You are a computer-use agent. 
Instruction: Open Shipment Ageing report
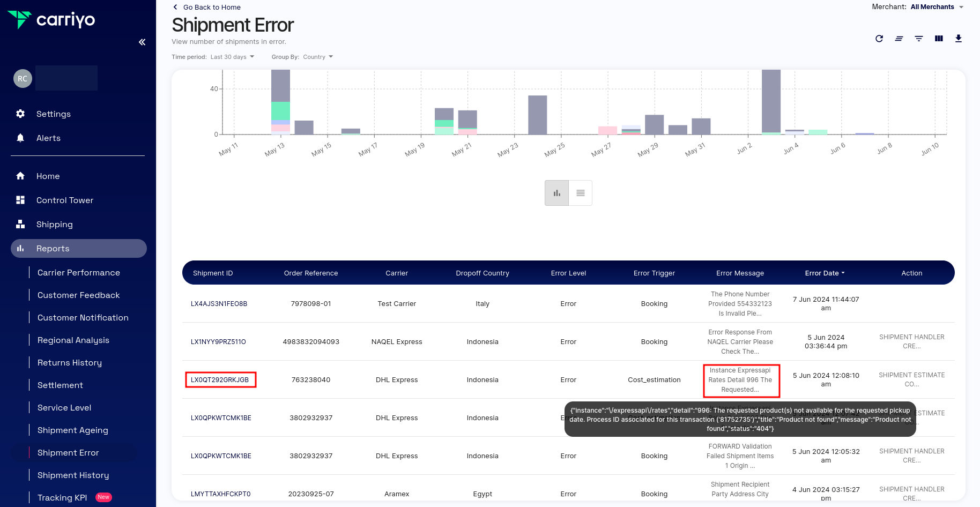coord(73,430)
